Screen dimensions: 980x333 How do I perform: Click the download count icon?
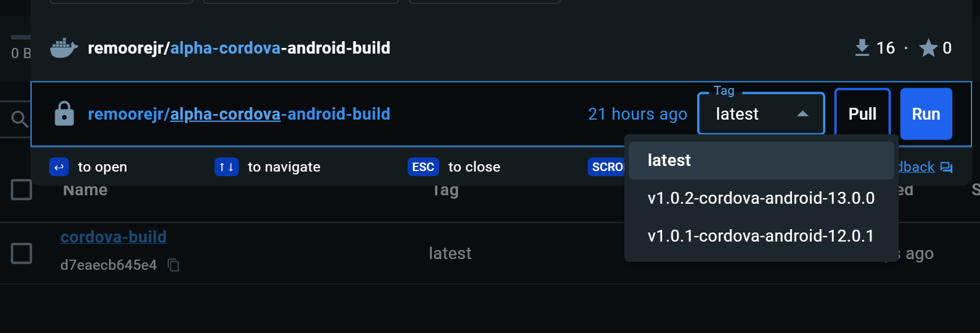coord(861,48)
